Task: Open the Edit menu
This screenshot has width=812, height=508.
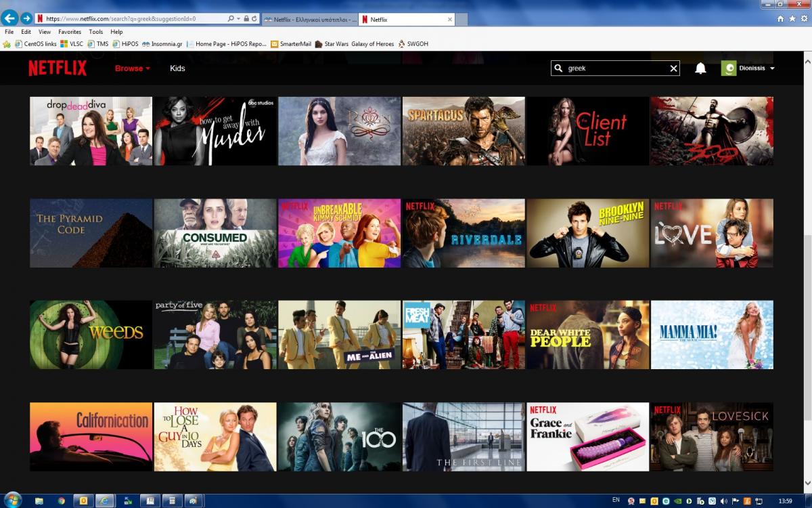Action: 26,32
